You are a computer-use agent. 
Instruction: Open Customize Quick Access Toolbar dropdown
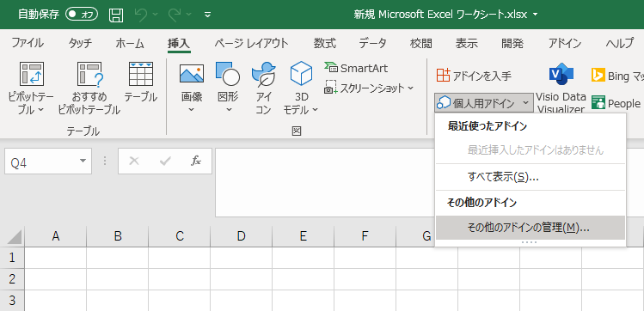pos(208,15)
